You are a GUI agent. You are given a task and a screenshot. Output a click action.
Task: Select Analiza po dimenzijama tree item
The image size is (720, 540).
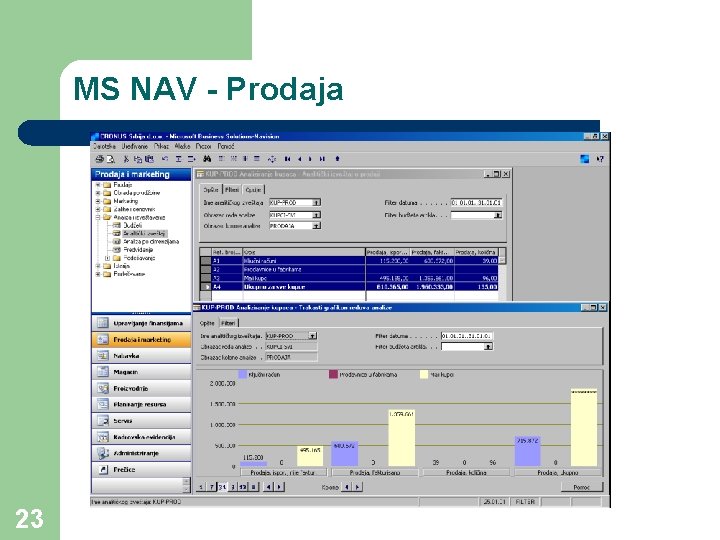(x=151, y=242)
